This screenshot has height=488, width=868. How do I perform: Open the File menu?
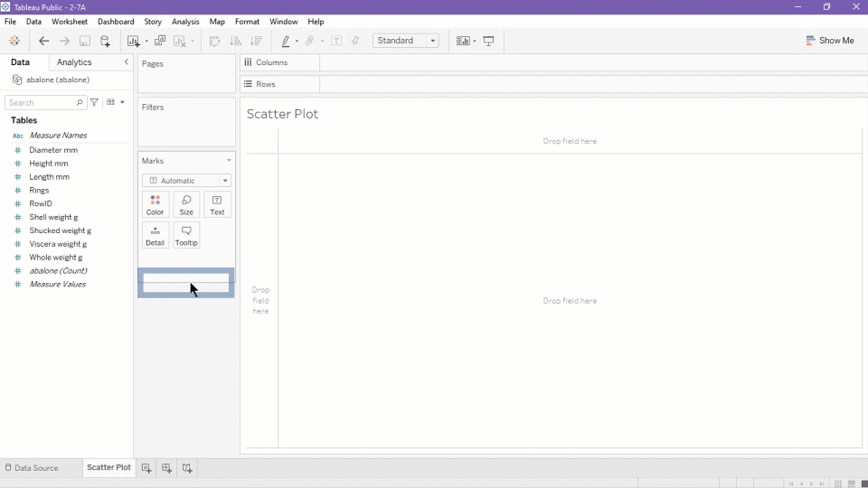pos(11,22)
